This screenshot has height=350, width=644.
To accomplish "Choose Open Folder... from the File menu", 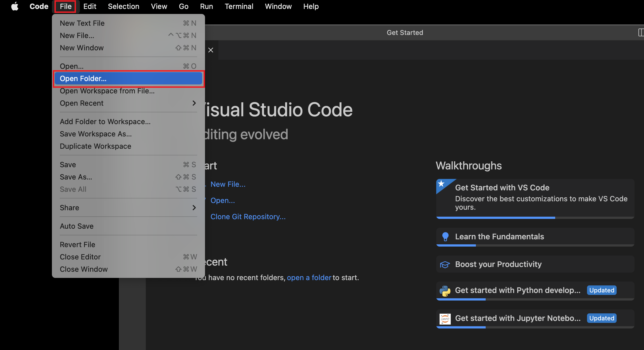I will coord(83,79).
